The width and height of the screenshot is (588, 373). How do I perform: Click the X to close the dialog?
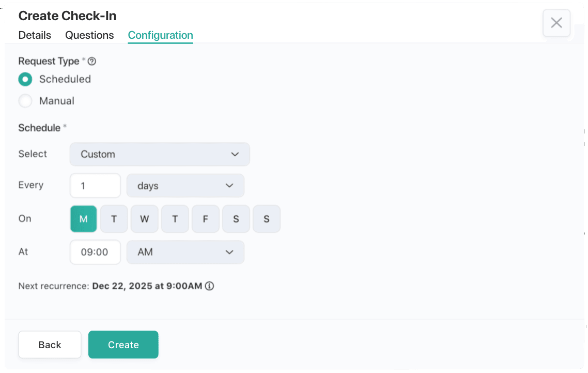[556, 23]
